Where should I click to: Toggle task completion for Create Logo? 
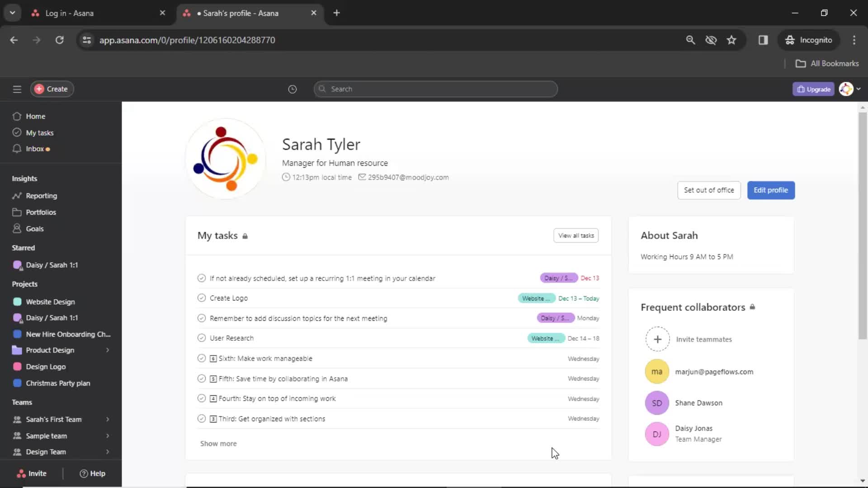202,298
